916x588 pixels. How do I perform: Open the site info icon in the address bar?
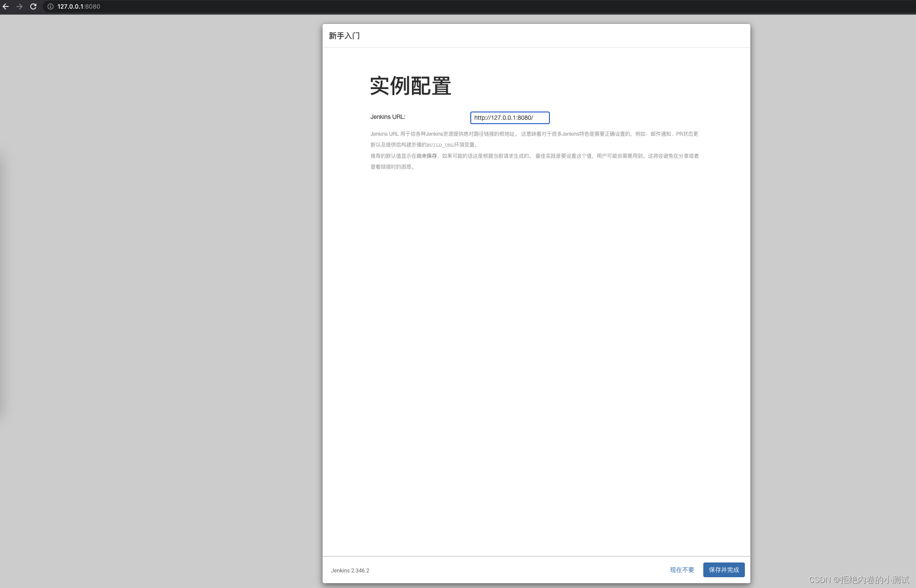tap(51, 6)
